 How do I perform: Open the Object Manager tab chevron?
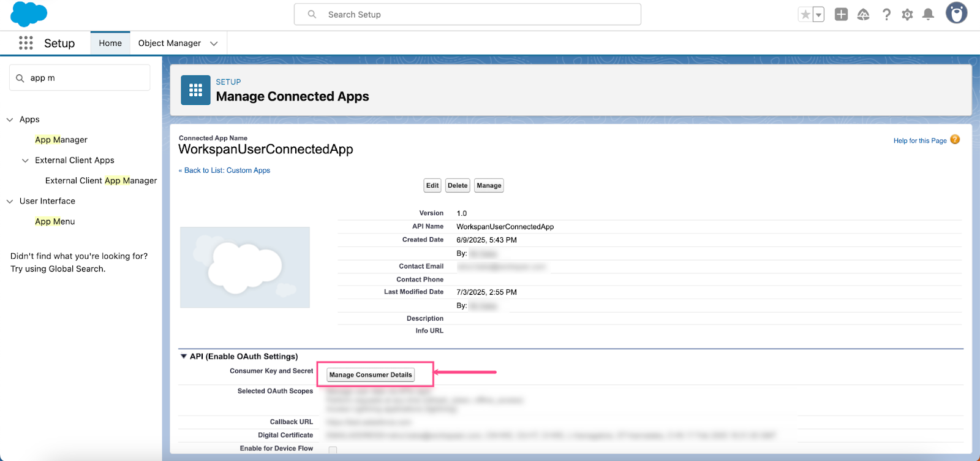[214, 44]
